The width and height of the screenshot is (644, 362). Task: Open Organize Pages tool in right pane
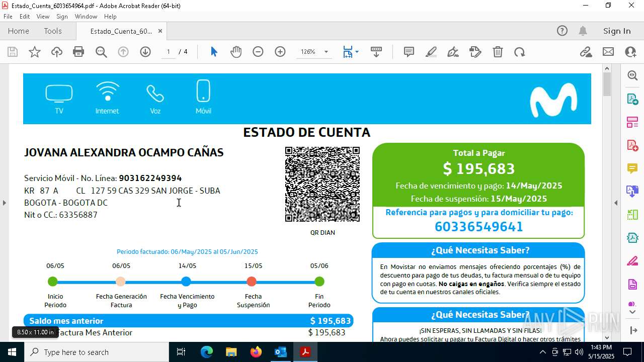click(632, 122)
